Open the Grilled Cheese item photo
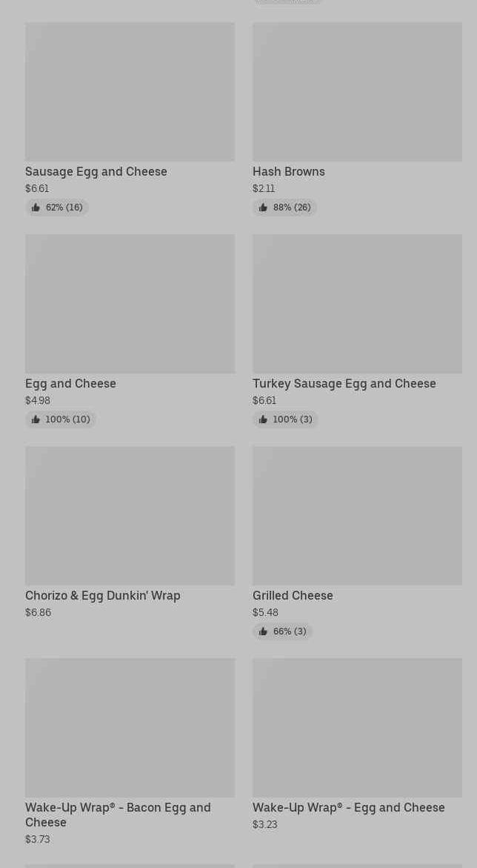Screen dimensions: 477x868 (x=357, y=515)
